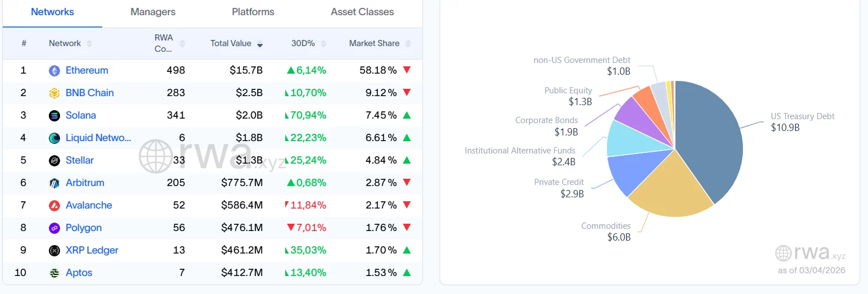Open the Ethereum network link
Viewport: 868px width, 294px height.
point(86,70)
